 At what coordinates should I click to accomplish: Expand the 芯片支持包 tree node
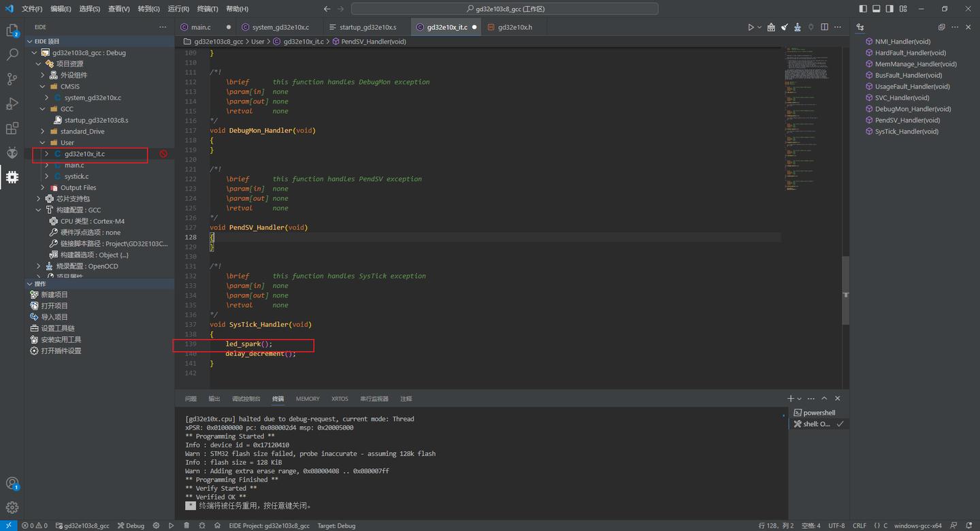coord(39,198)
